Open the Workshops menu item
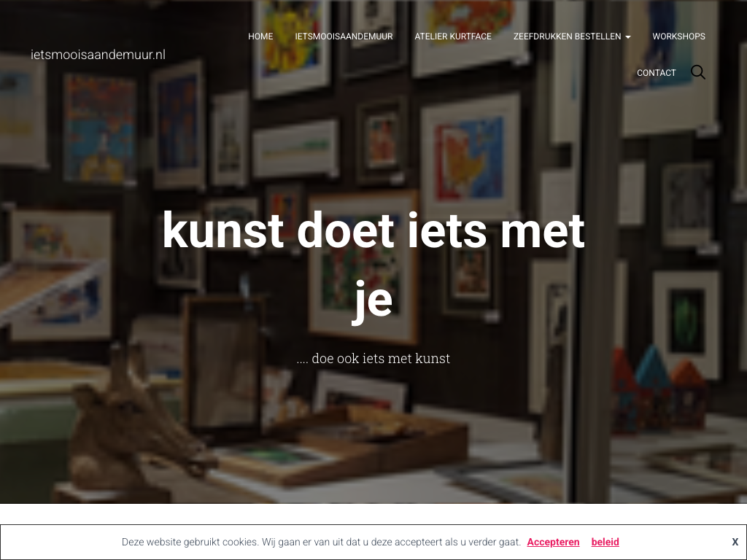Image resolution: width=747 pixels, height=560 pixels. coord(679,36)
